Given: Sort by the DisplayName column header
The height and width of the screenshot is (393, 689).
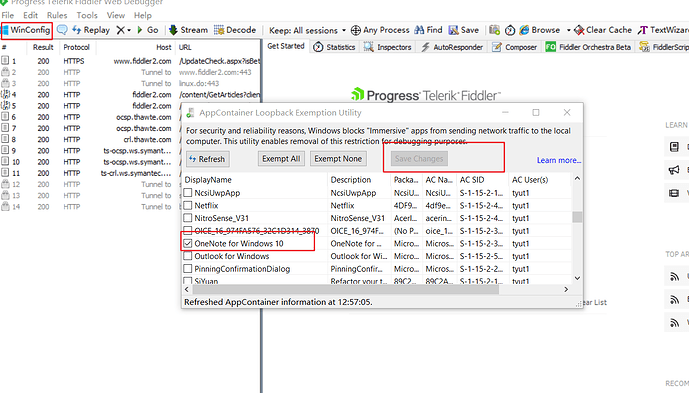Looking at the screenshot, I should pos(255,180).
